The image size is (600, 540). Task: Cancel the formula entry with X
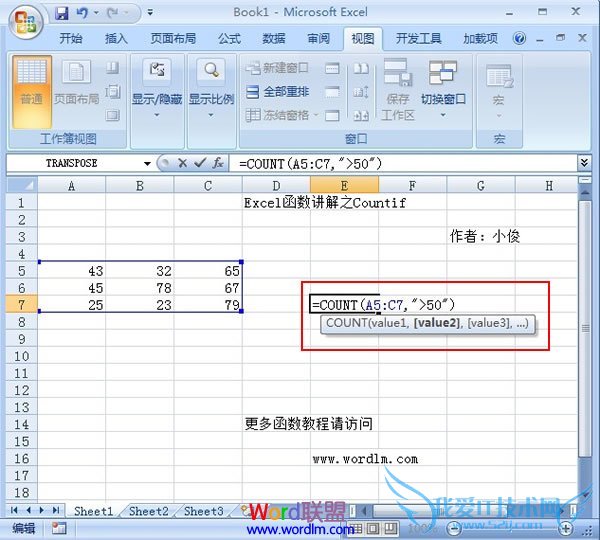tap(183, 163)
